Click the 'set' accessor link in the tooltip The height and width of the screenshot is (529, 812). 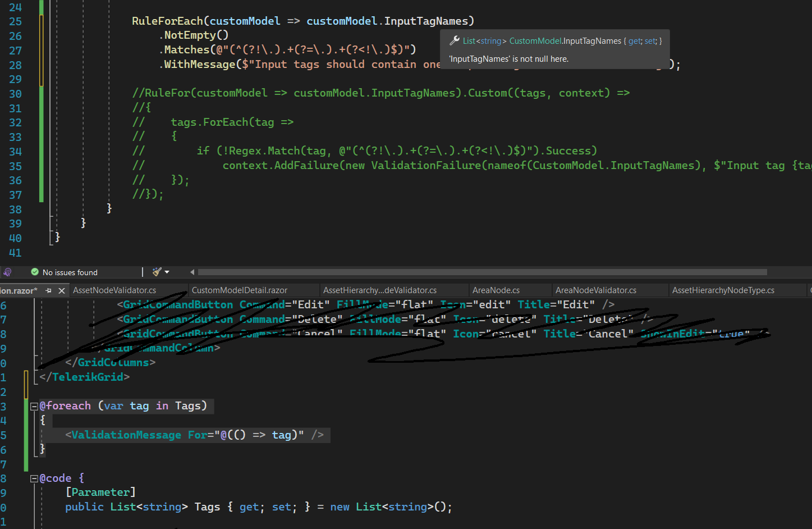point(650,41)
